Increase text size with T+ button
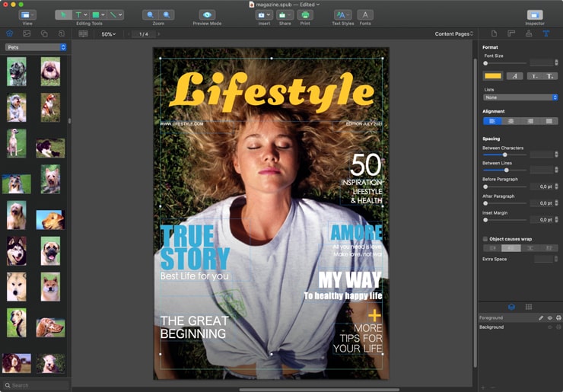The height and width of the screenshot is (392, 563). (x=550, y=76)
